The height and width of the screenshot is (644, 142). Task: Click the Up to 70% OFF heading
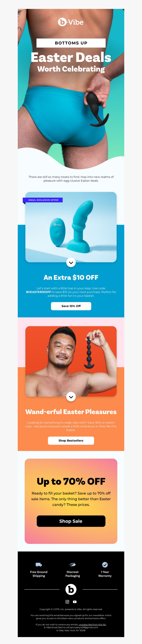click(x=71, y=482)
